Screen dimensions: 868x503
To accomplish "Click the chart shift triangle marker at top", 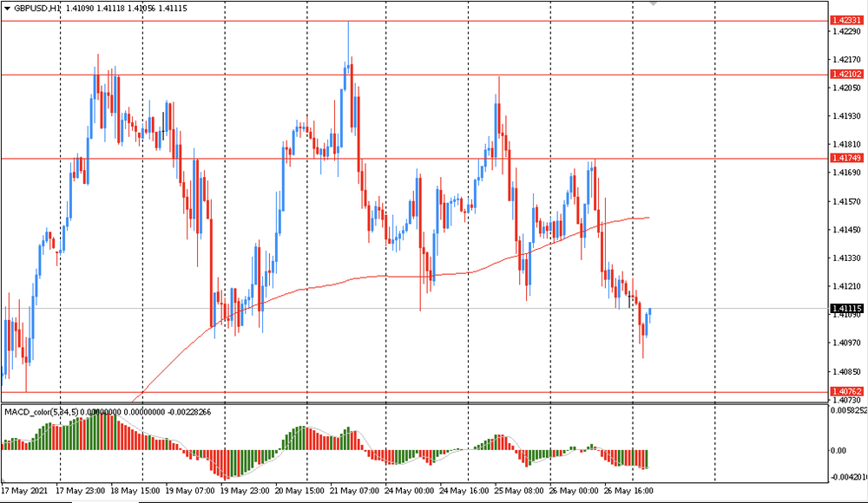I will click(x=654, y=3).
